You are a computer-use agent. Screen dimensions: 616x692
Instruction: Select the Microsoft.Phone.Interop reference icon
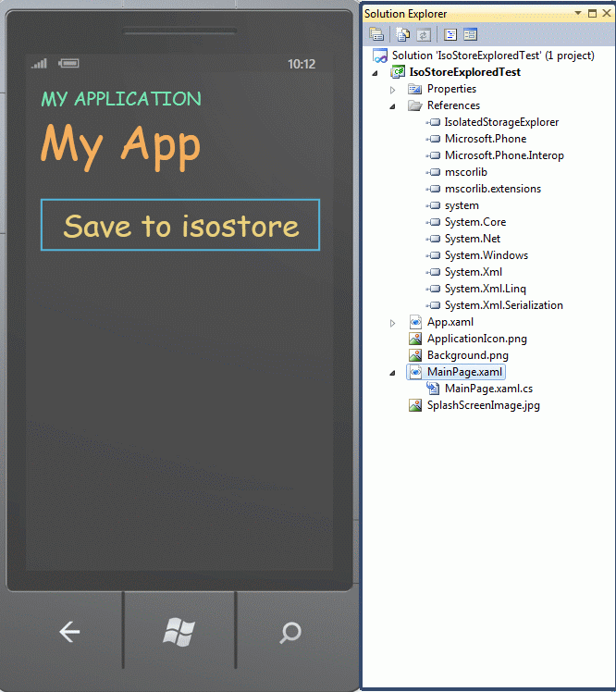tap(433, 155)
